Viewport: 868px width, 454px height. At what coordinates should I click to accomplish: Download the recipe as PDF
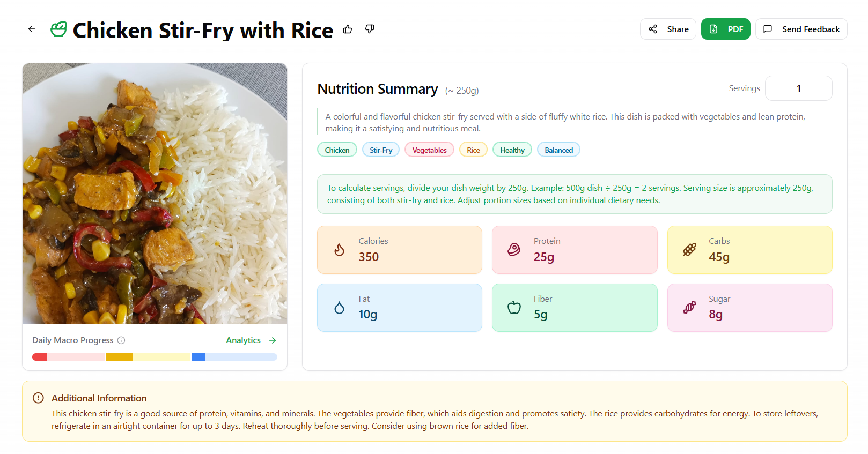point(725,29)
